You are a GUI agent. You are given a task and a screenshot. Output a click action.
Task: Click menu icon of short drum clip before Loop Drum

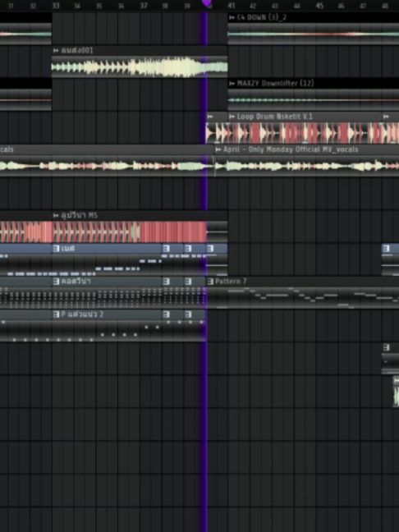pyautogui.click(x=210, y=117)
